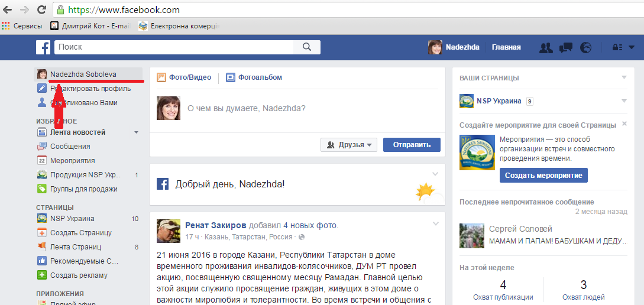Click the 17 ч post timestamp

coord(192,237)
